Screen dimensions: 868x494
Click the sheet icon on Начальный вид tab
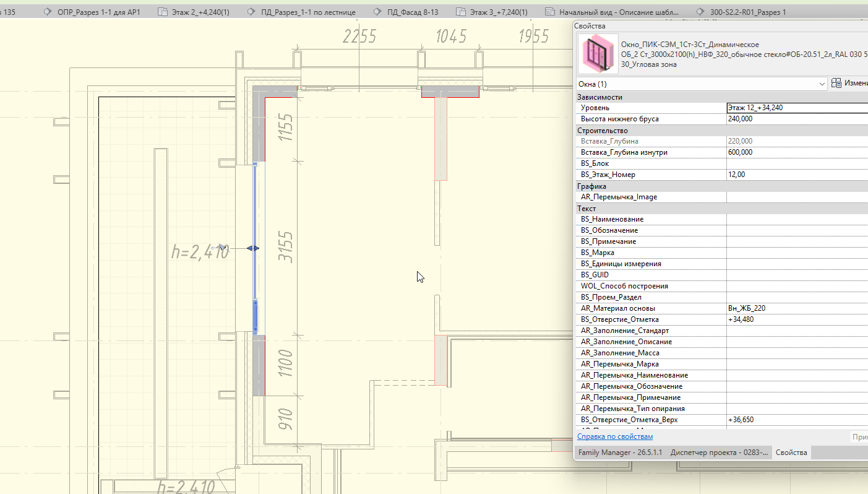(550, 12)
